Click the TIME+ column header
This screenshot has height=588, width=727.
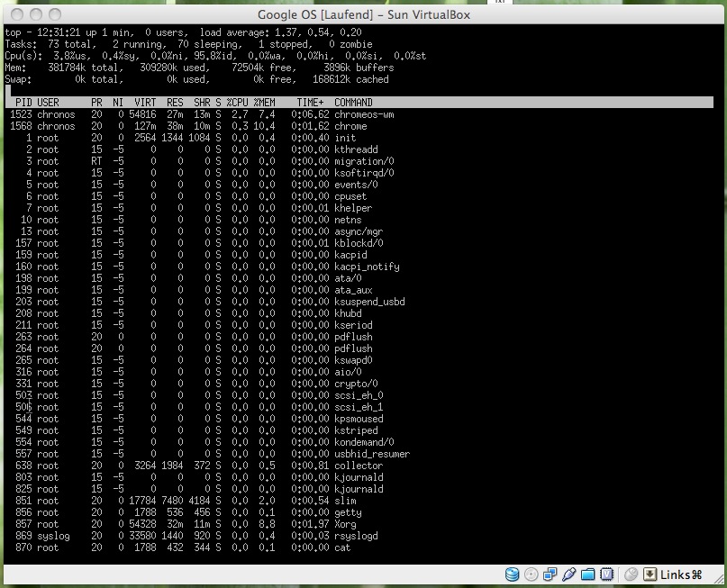[x=310, y=103]
